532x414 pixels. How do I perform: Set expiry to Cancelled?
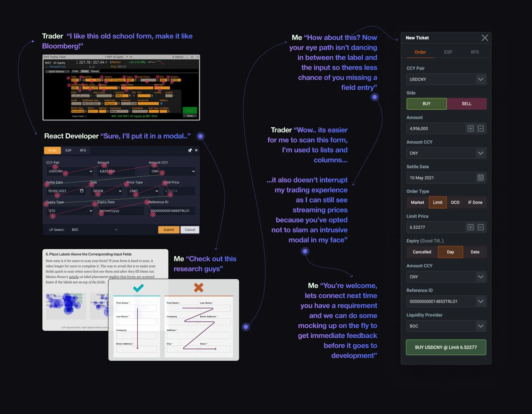[x=422, y=252]
